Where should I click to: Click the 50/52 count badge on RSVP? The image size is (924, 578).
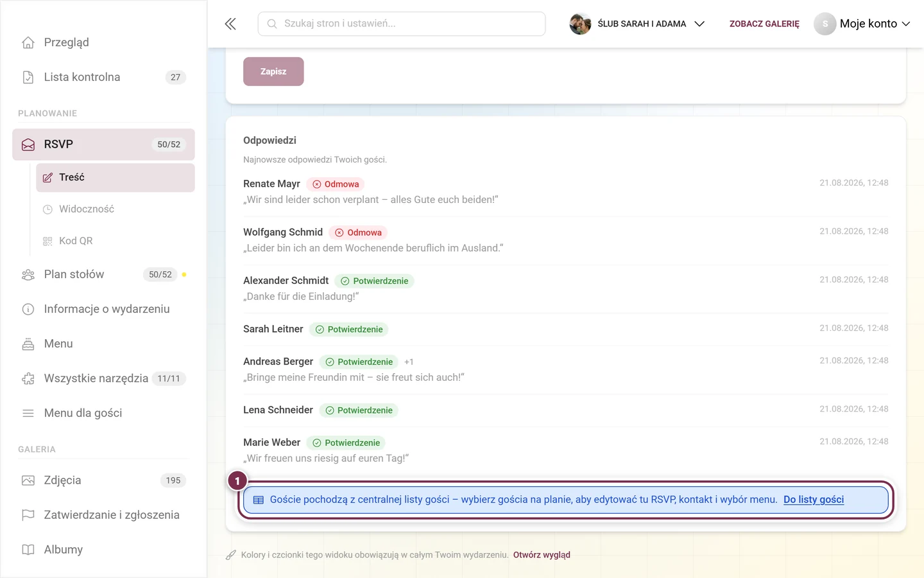pyautogui.click(x=169, y=144)
